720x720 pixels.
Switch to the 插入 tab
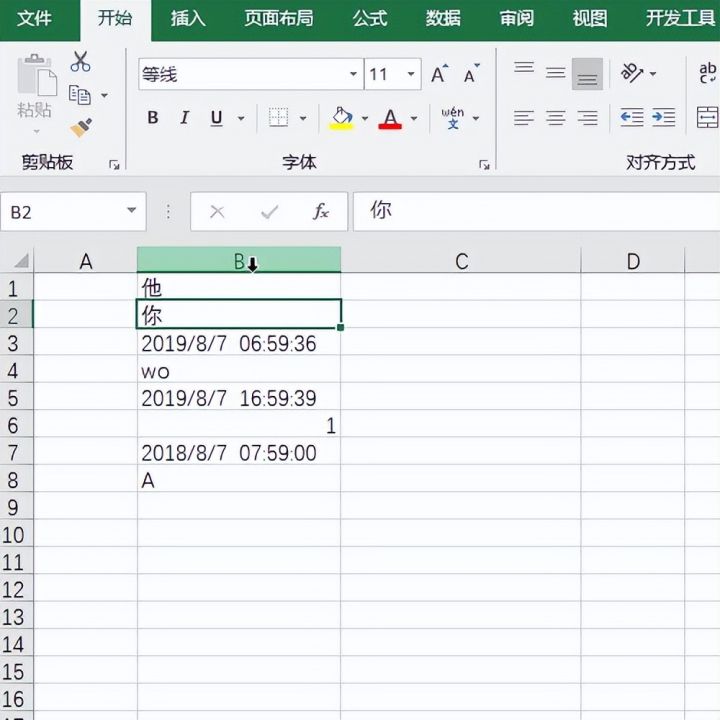tap(188, 18)
